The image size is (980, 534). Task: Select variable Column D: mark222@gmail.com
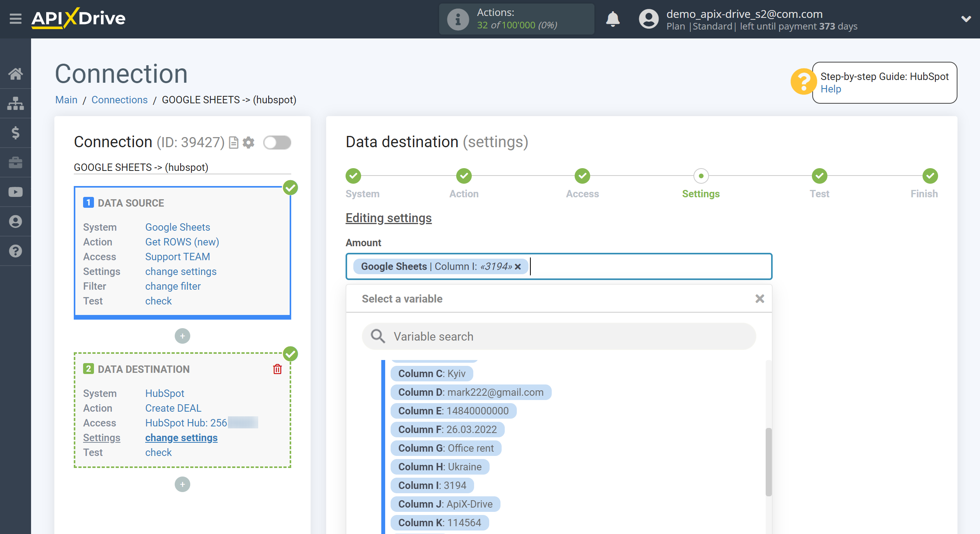(471, 392)
